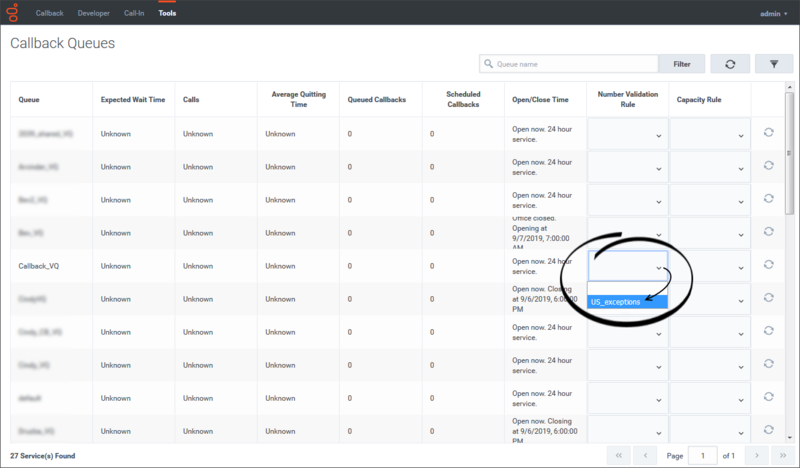
Task: Click the page number input box
Action: click(x=703, y=455)
